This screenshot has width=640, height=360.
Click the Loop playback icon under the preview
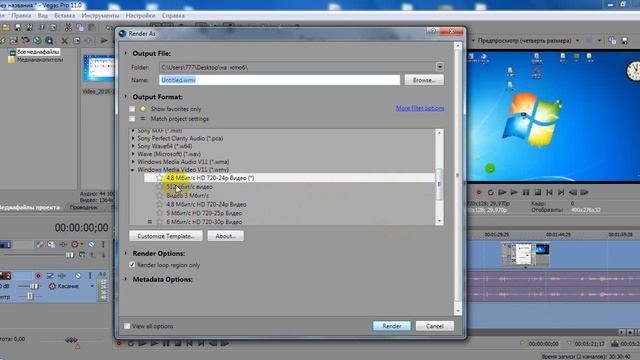[491, 192]
